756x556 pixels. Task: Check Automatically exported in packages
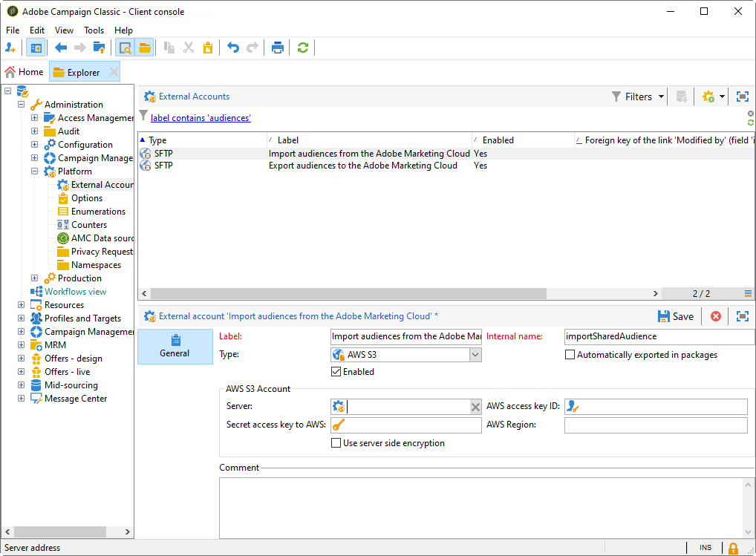570,355
